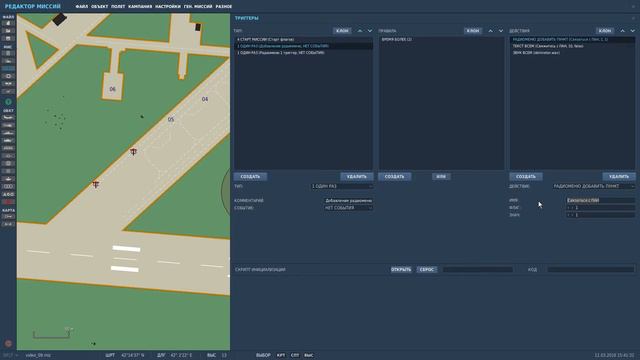Move action down with arrow in ДЕЙСТВИЯ column
Viewport: 640px width, 360px height.
632,31
